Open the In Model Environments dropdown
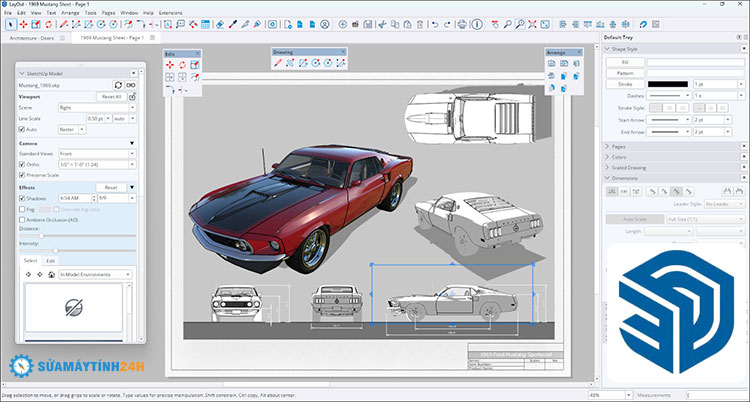This screenshot has width=750, height=402. pyautogui.click(x=95, y=275)
